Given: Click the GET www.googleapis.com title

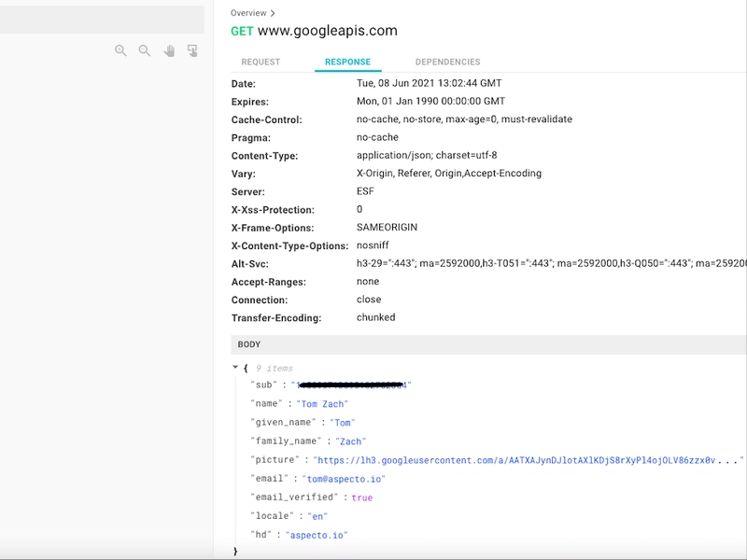Looking at the screenshot, I should pos(314,31).
